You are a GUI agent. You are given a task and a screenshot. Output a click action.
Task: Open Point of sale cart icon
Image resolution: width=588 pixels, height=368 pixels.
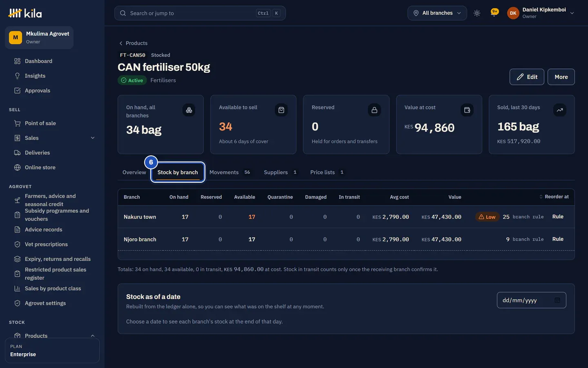(17, 123)
